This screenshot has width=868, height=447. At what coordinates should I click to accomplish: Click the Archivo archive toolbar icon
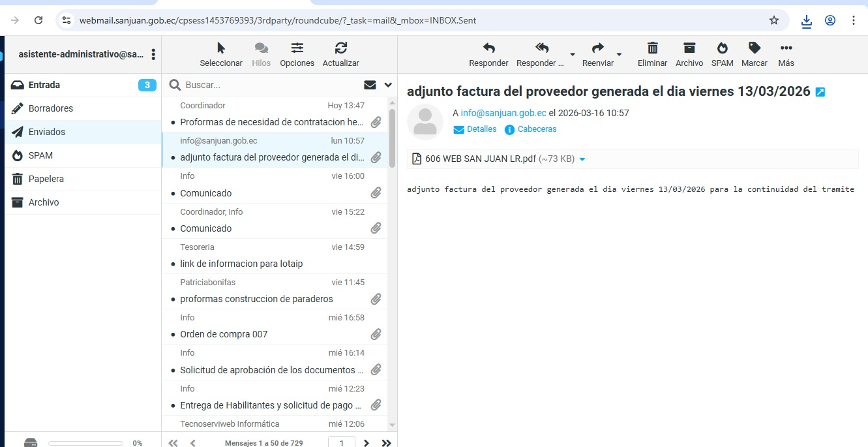[x=689, y=48]
